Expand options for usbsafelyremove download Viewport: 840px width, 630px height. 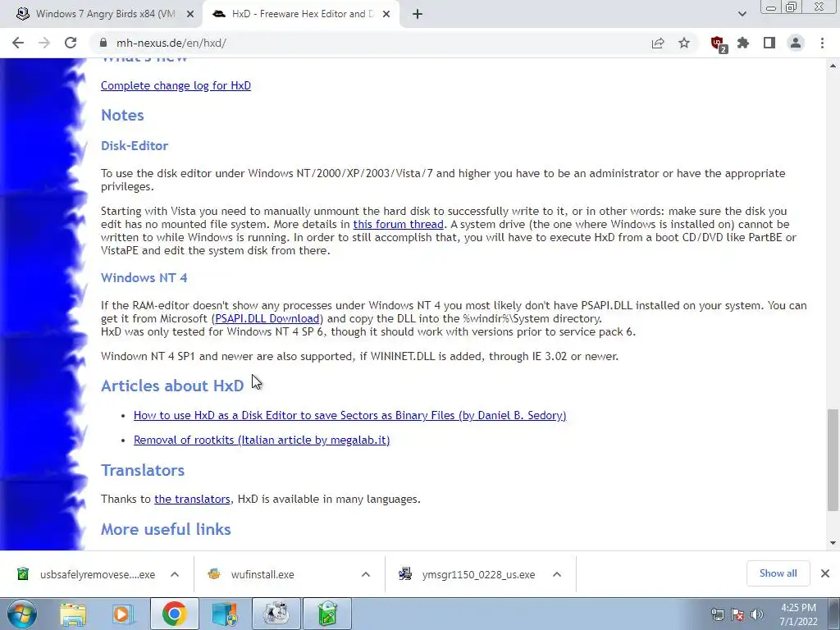175,574
